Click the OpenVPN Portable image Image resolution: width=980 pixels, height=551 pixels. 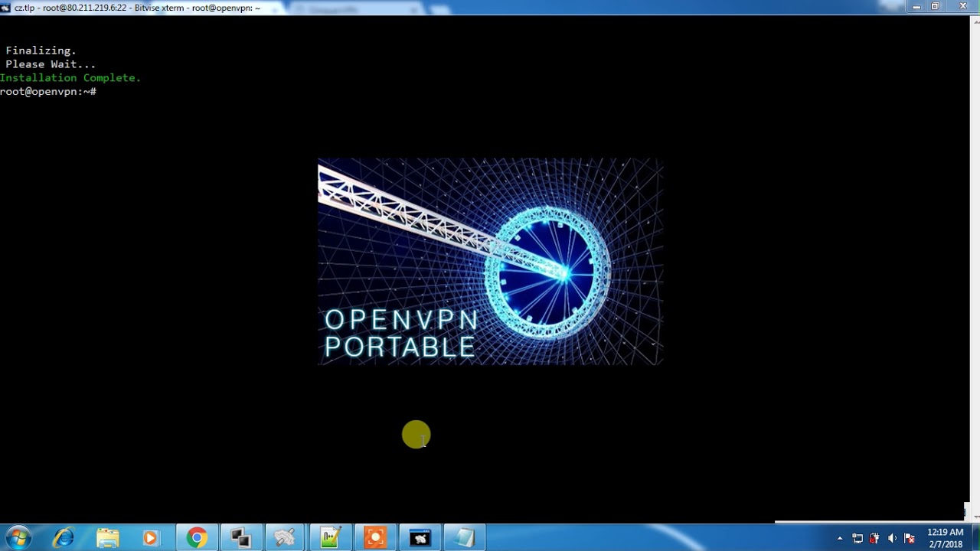[x=490, y=262]
